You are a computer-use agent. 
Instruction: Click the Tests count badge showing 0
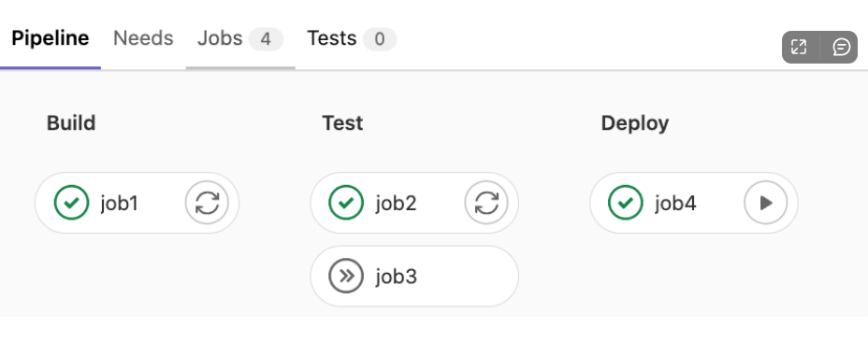click(x=380, y=39)
